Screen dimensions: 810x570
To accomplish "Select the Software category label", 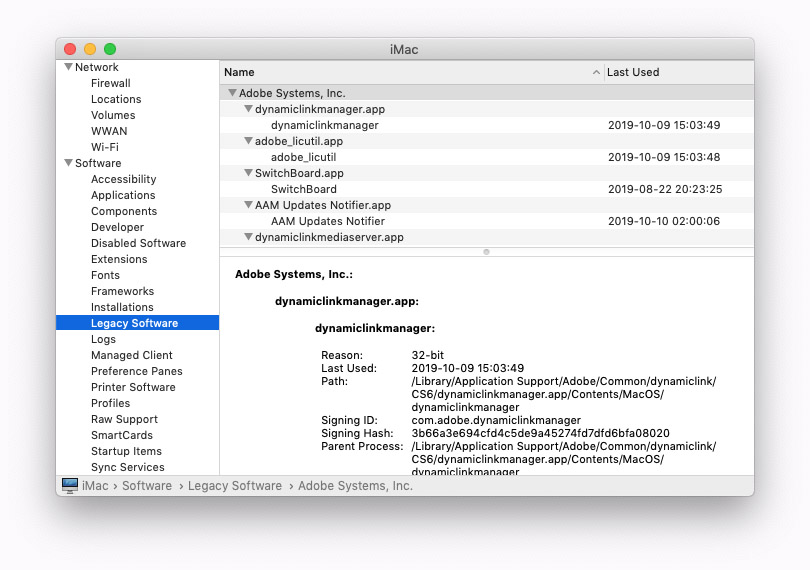I will pyautogui.click(x=98, y=163).
